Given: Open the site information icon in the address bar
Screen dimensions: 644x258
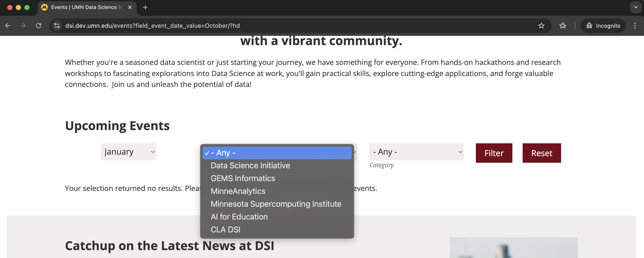Looking at the screenshot, I should point(57,26).
